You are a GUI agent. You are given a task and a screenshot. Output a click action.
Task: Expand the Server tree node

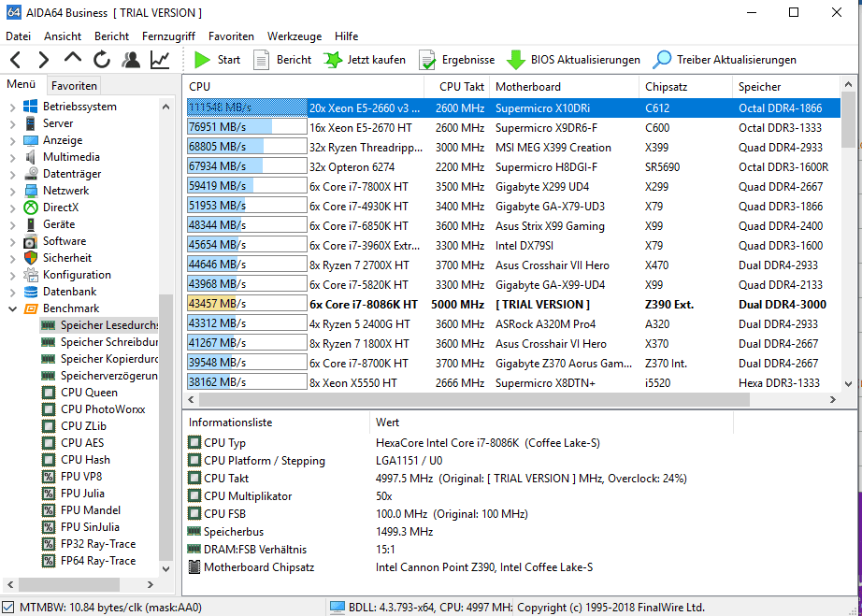click(x=12, y=123)
